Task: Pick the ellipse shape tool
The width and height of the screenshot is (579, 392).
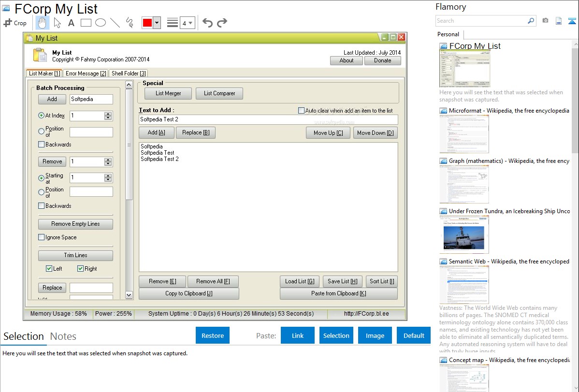Action: point(100,23)
